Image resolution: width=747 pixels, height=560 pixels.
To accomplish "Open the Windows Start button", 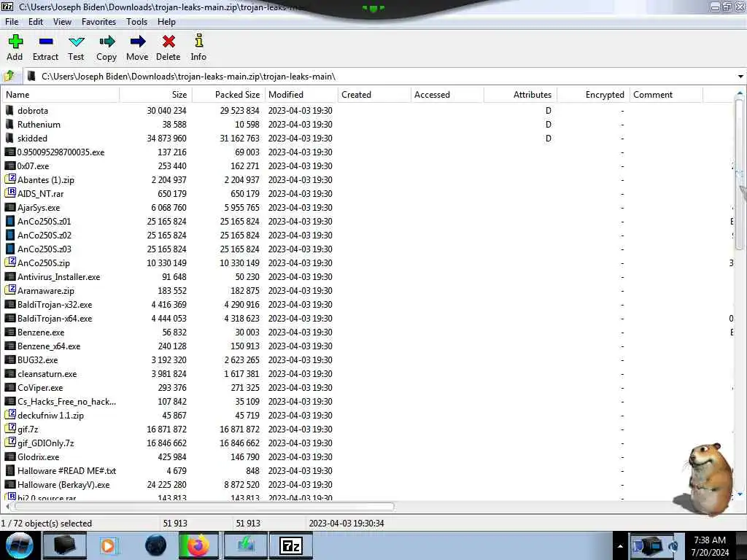I will 19,545.
